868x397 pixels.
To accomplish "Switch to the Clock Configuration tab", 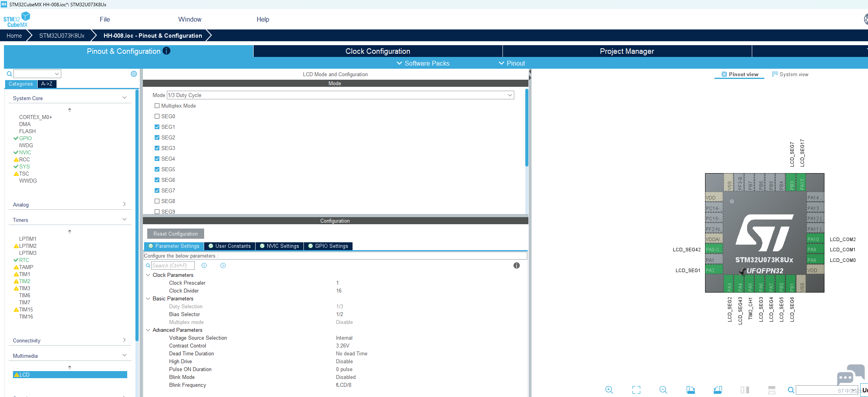I will (378, 51).
